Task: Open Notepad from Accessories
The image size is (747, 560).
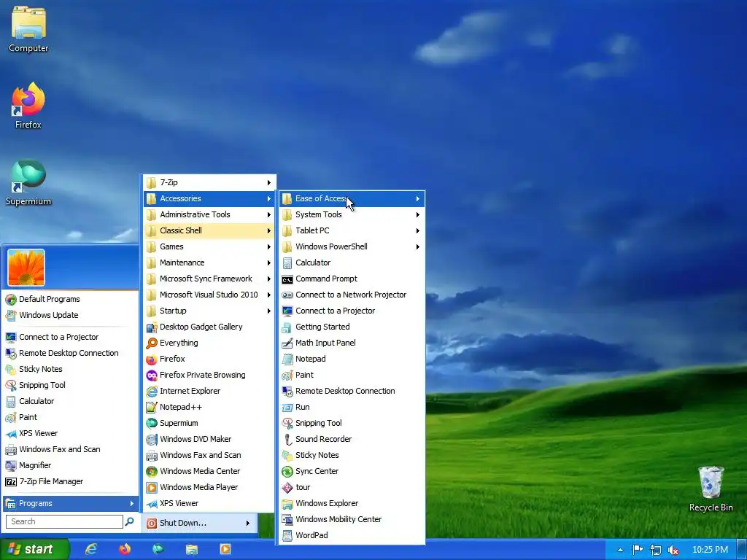Action: click(352, 359)
